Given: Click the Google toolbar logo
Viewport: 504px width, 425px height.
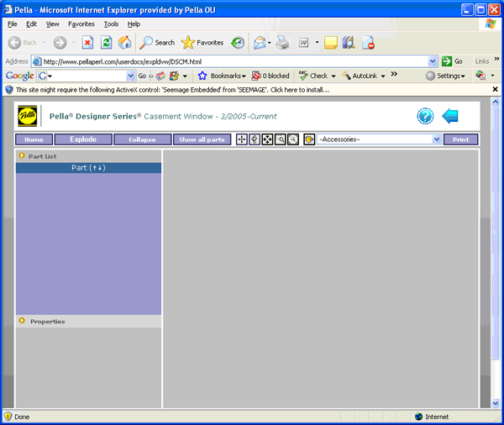Looking at the screenshot, I should click(19, 76).
